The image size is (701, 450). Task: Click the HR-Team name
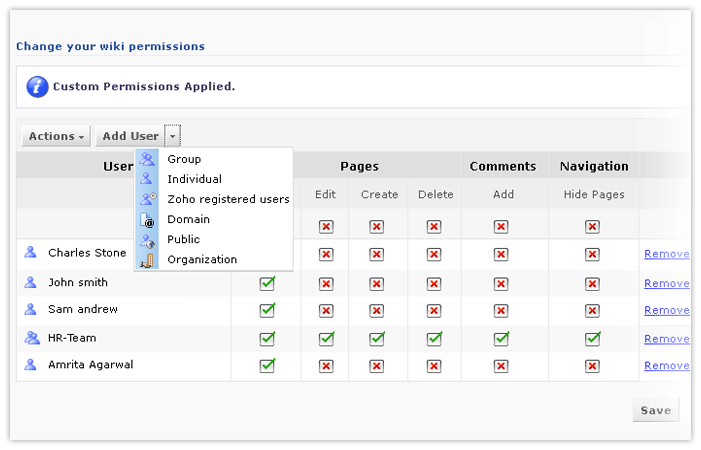pos(72,338)
